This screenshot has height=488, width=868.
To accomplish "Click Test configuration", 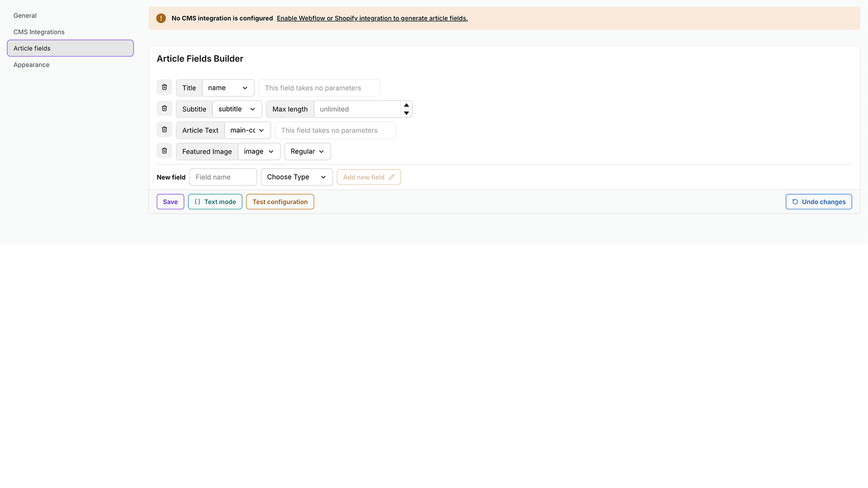I will (280, 201).
